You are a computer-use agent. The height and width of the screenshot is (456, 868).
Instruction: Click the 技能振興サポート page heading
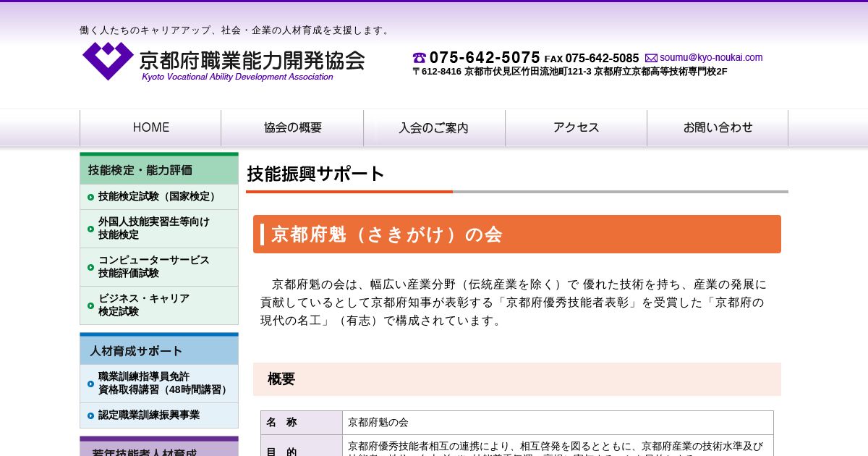tap(316, 174)
